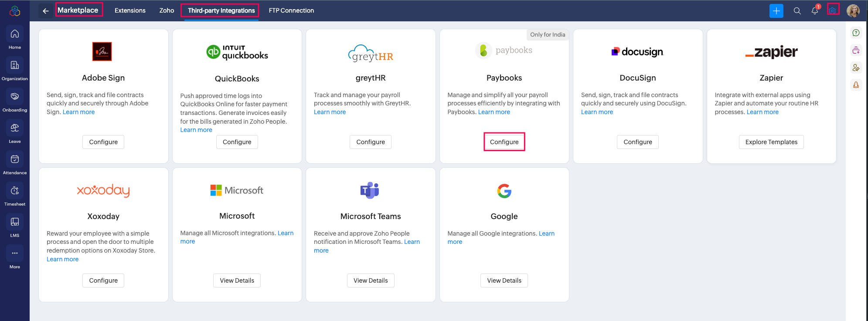Open Learn more link for DocuSign
Screen dimensions: 868x321
(x=597, y=112)
